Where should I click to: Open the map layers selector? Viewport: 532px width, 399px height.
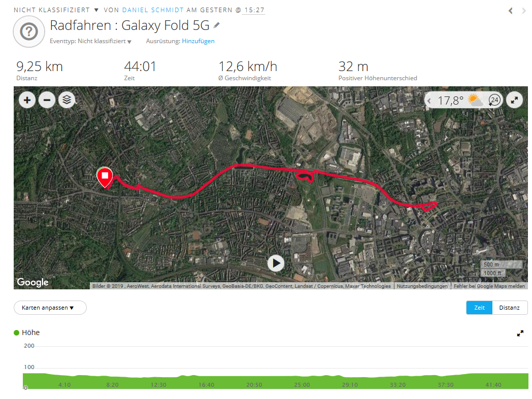click(66, 100)
